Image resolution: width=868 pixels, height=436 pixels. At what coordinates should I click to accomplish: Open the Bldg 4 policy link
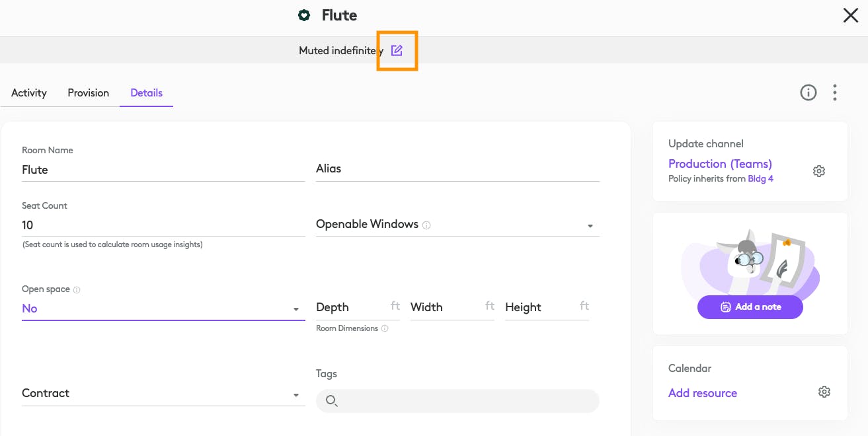click(760, 178)
